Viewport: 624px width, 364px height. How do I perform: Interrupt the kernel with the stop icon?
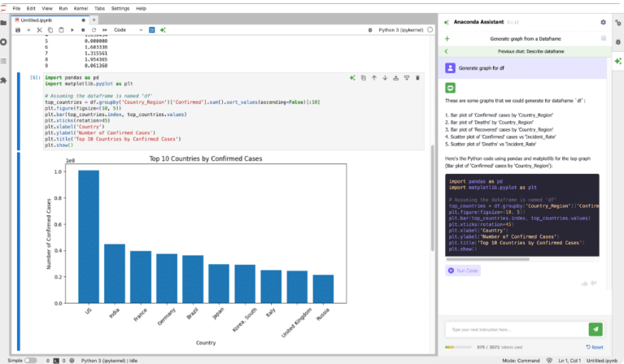pos(83,30)
